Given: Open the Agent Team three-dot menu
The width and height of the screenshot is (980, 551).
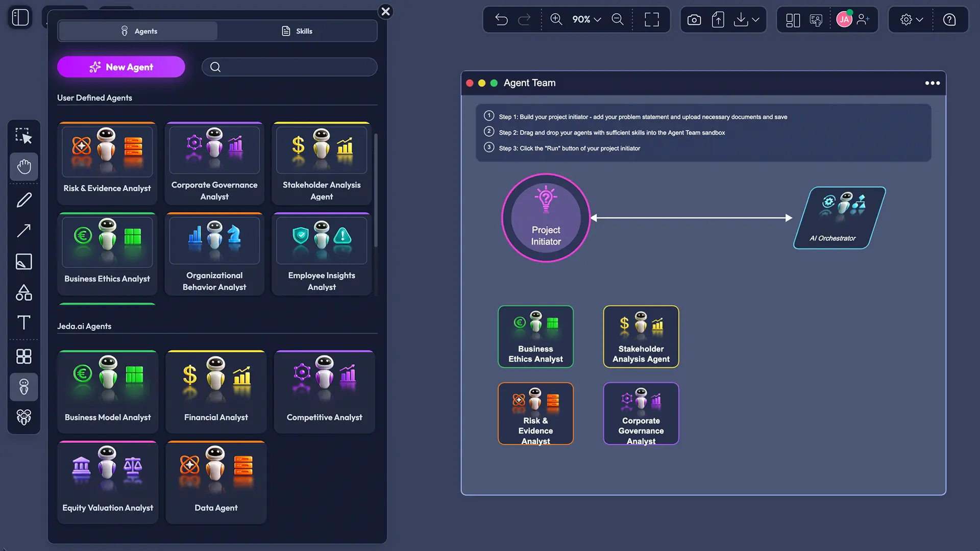Looking at the screenshot, I should (x=933, y=83).
